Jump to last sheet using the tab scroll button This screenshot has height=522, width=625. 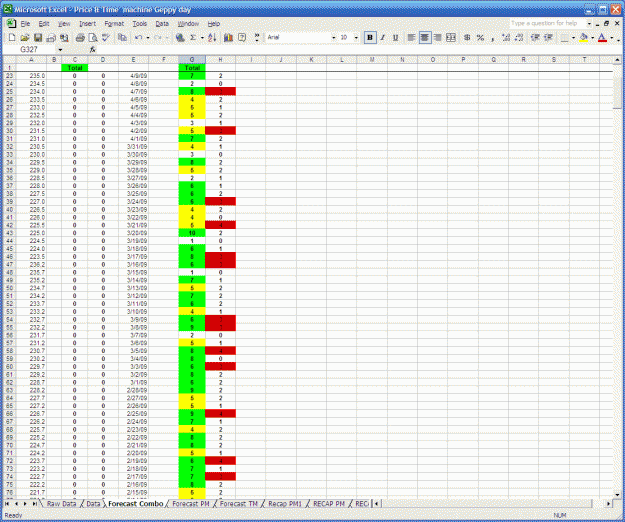tap(35, 504)
